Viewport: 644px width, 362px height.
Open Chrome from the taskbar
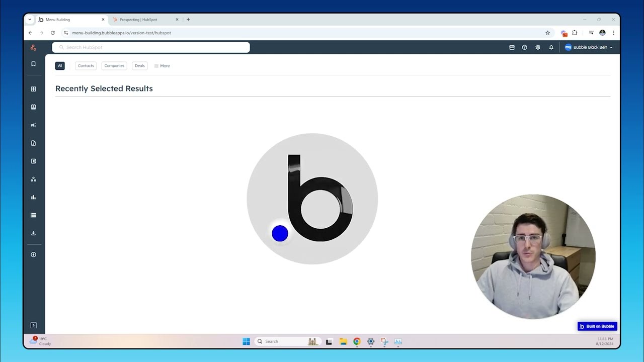(357, 341)
